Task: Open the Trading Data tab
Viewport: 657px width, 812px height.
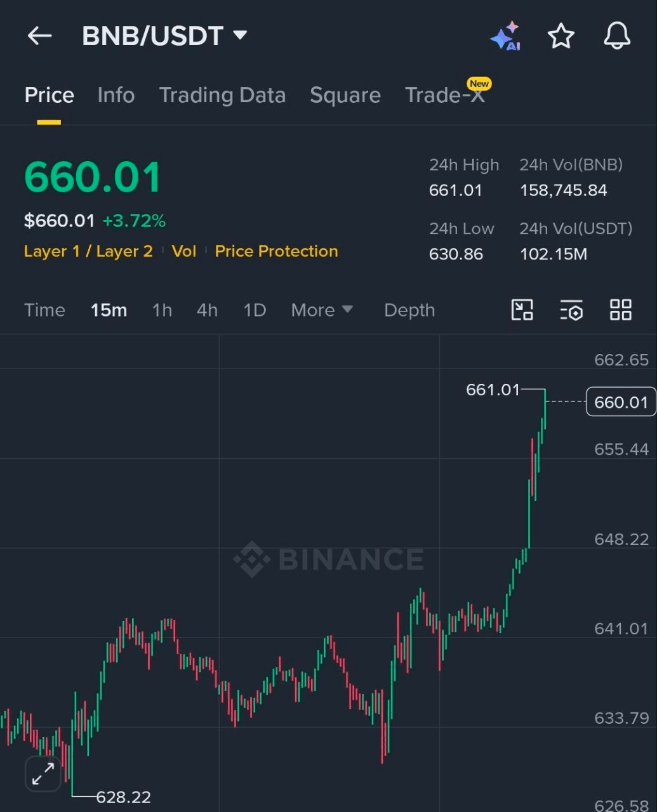Action: pos(222,95)
